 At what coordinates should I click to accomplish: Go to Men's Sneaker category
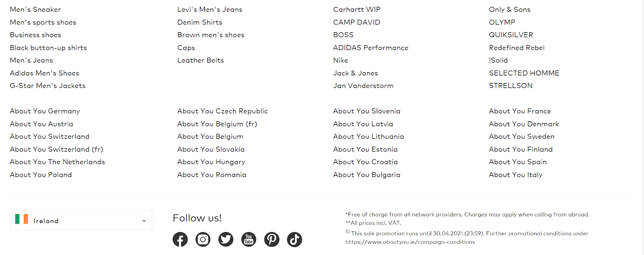[35, 9]
